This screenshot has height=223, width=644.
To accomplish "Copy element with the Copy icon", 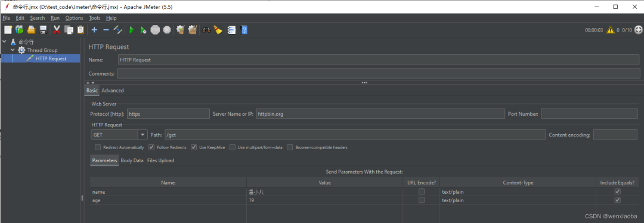I will pos(69,30).
